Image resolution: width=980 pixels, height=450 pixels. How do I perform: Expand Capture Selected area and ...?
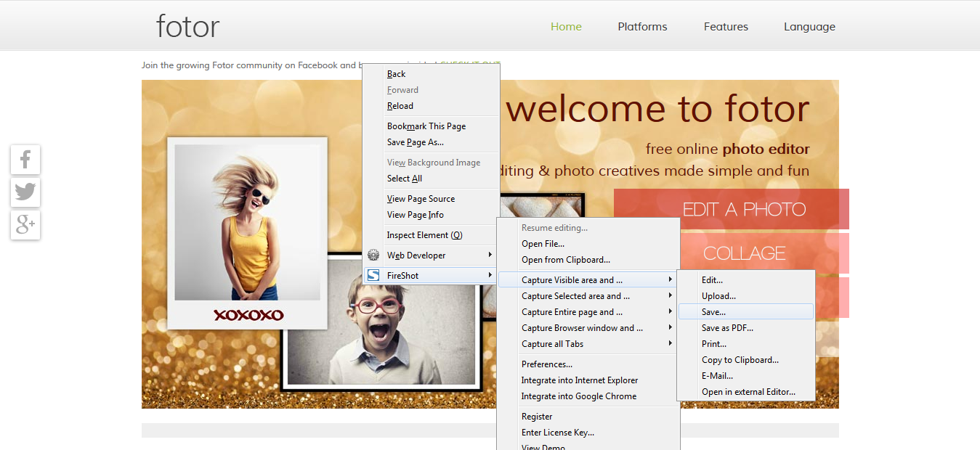click(588, 296)
